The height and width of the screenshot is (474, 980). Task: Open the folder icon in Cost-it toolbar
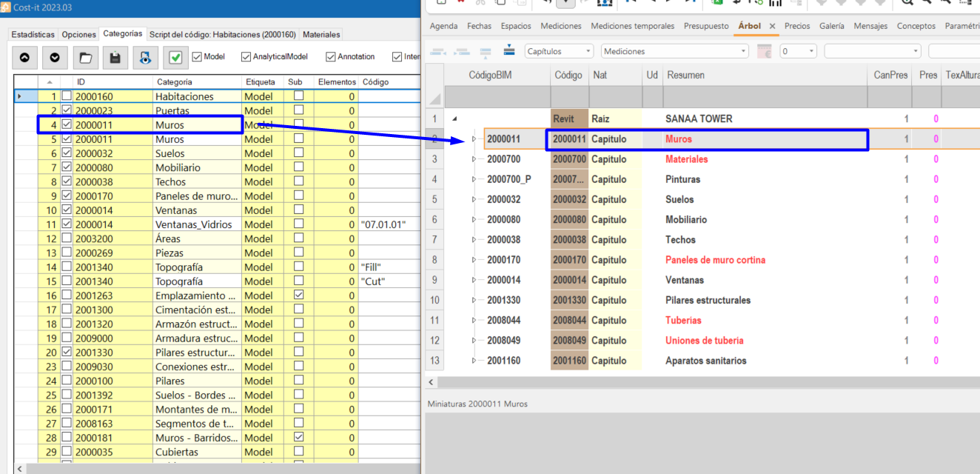tap(85, 57)
